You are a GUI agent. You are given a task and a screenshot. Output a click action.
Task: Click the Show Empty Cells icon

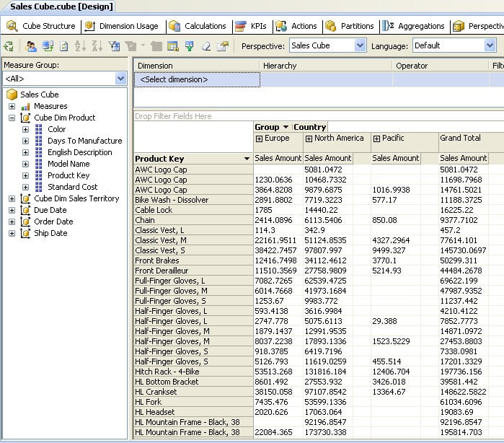pos(173,46)
